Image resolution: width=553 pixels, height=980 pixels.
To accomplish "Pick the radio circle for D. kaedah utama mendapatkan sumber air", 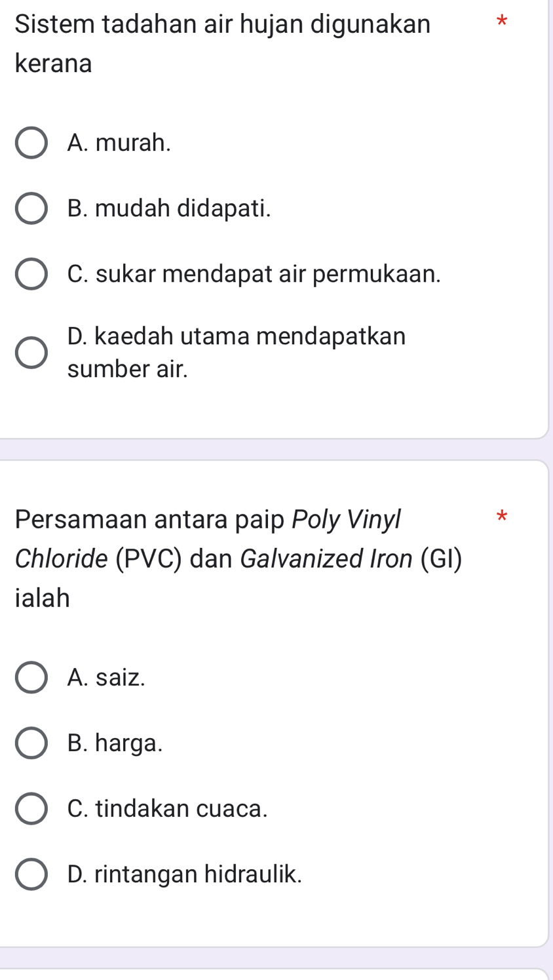I will pyautogui.click(x=31, y=353).
